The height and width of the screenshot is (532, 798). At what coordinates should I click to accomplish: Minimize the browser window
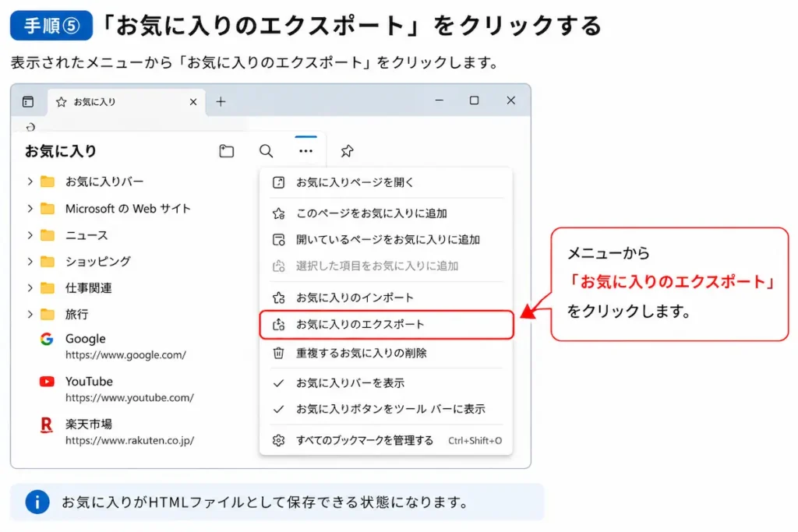coord(440,100)
